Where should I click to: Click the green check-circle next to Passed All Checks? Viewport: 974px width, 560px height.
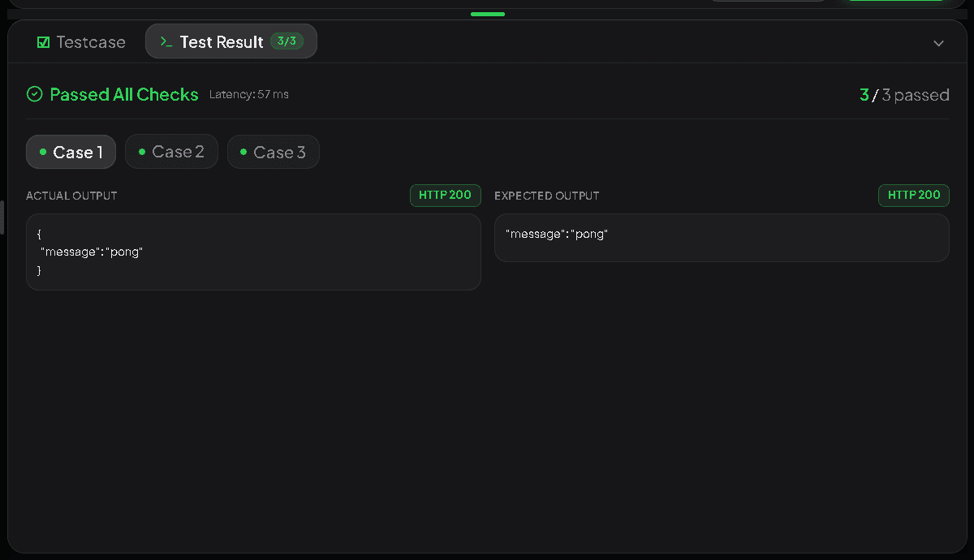coord(34,94)
